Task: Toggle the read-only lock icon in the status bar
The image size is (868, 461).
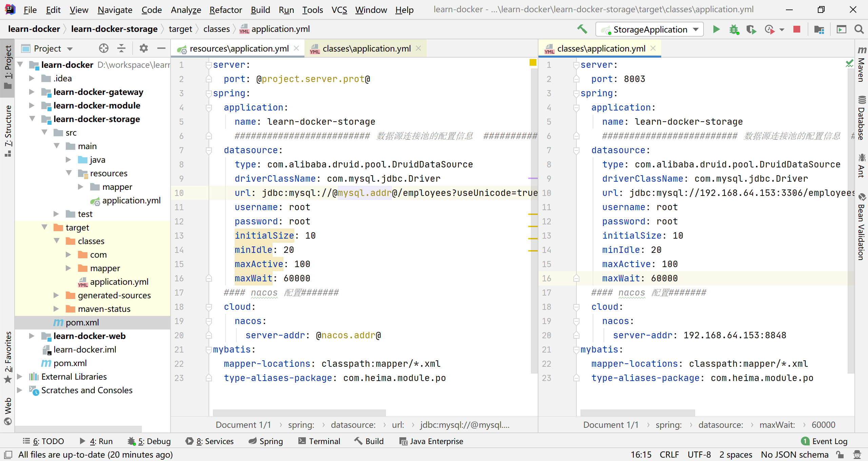Action: (x=840, y=455)
